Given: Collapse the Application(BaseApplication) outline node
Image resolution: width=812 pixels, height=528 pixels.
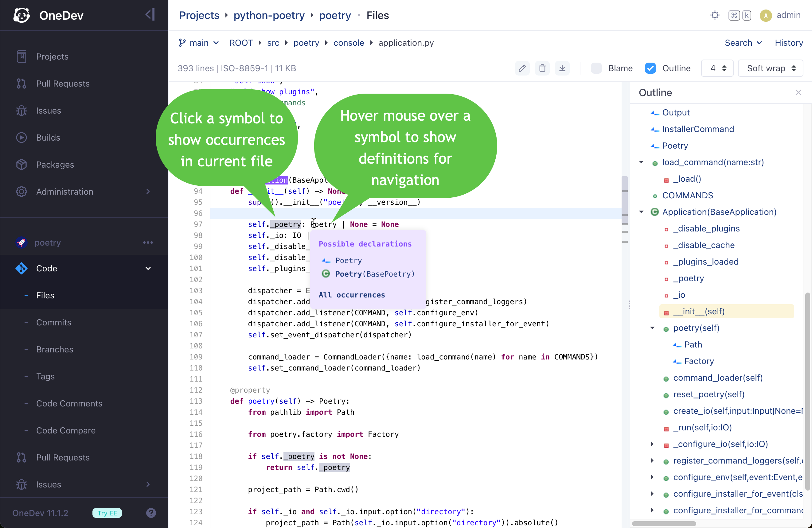Looking at the screenshot, I should (642, 212).
